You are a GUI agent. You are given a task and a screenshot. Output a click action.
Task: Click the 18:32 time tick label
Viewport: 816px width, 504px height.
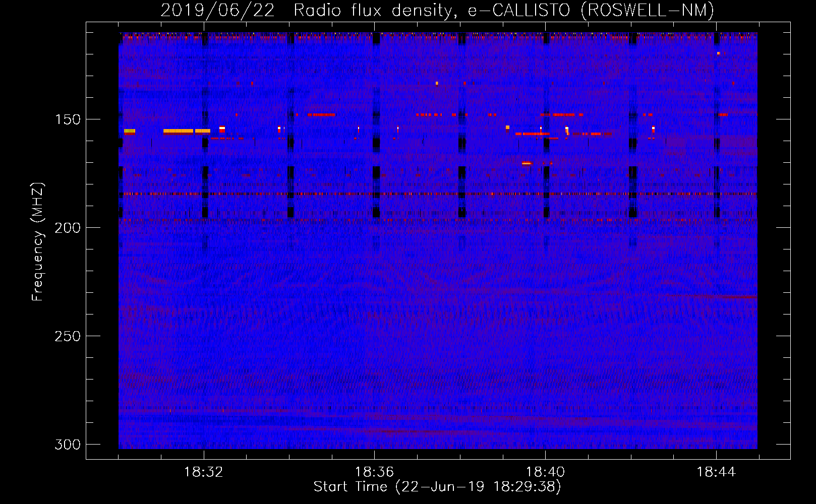(204, 472)
